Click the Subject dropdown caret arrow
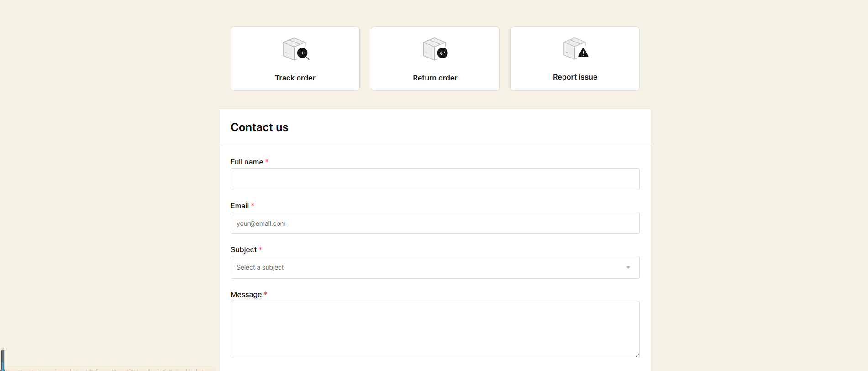The width and height of the screenshot is (868, 371). coord(628,267)
